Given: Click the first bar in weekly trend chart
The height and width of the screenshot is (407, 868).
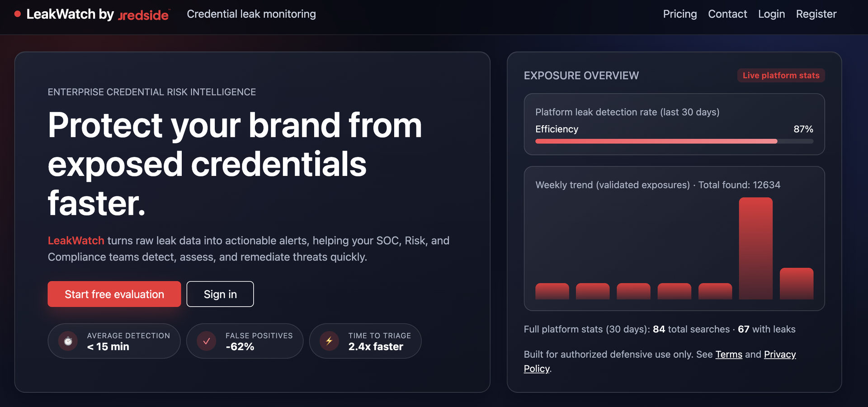Looking at the screenshot, I should [x=552, y=291].
